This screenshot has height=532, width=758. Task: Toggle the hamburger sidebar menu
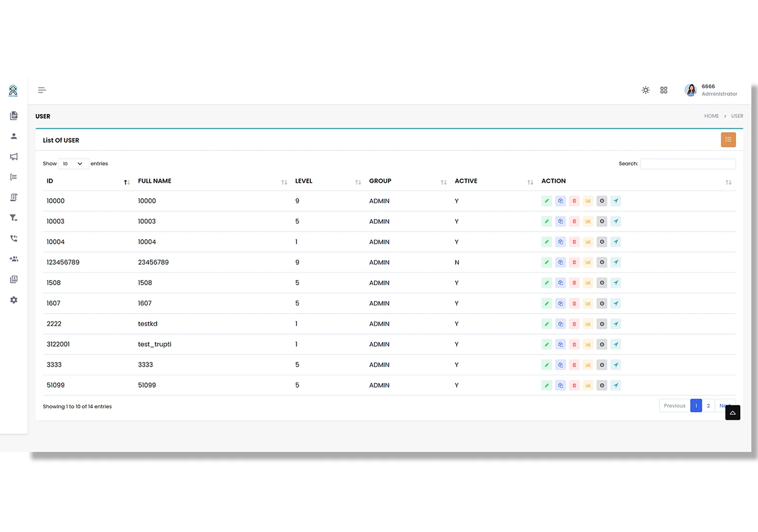point(42,90)
